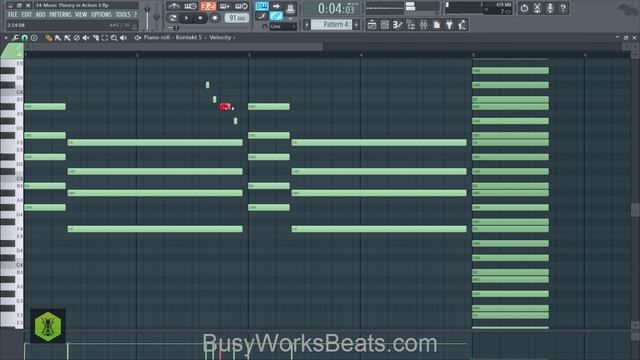Add new pattern with plus button
This screenshot has height=360, width=640.
(356, 25)
